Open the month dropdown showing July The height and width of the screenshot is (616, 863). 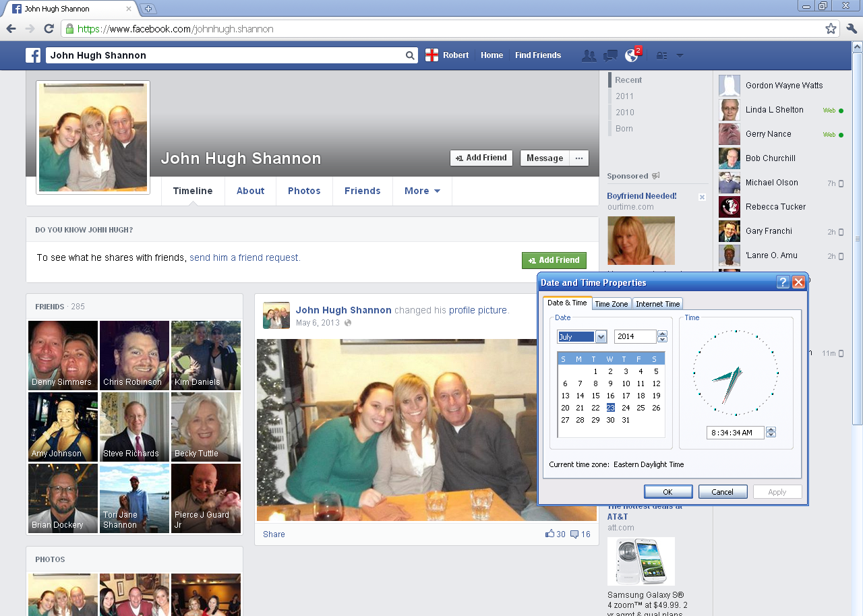(601, 336)
